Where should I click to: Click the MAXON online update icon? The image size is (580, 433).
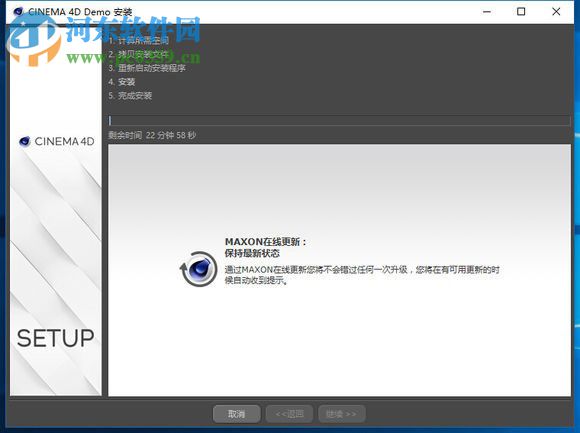(199, 269)
